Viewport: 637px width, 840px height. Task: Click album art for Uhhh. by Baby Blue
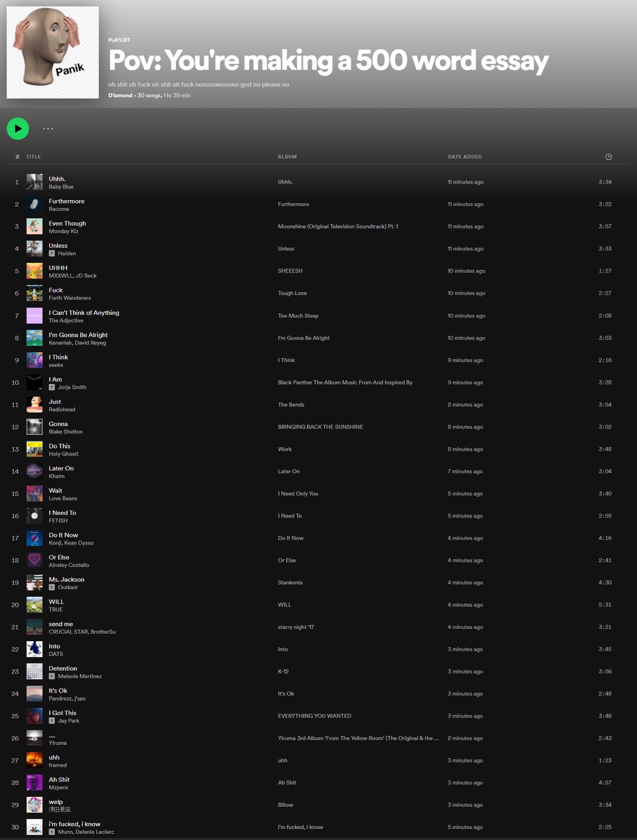(x=34, y=182)
